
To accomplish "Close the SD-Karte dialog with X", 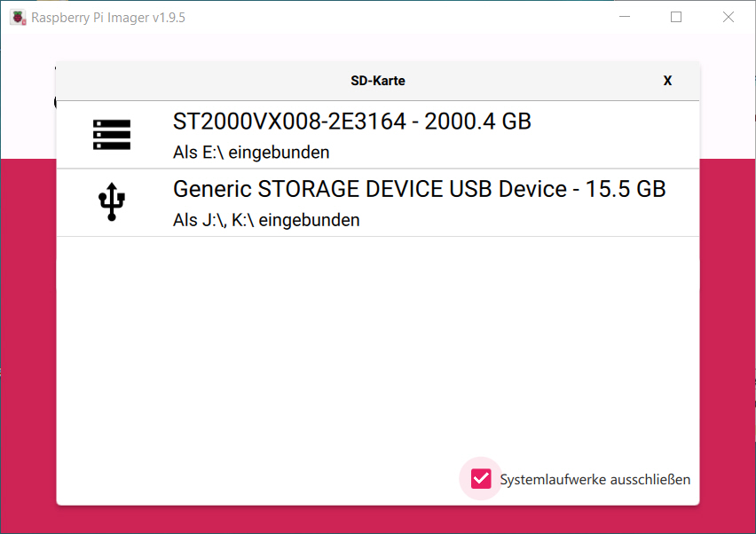I will click(667, 81).
